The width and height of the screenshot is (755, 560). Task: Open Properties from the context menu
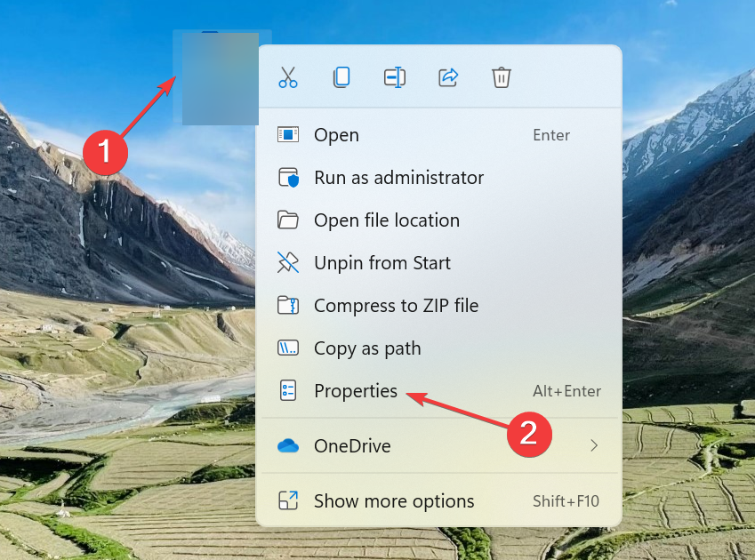439,390
